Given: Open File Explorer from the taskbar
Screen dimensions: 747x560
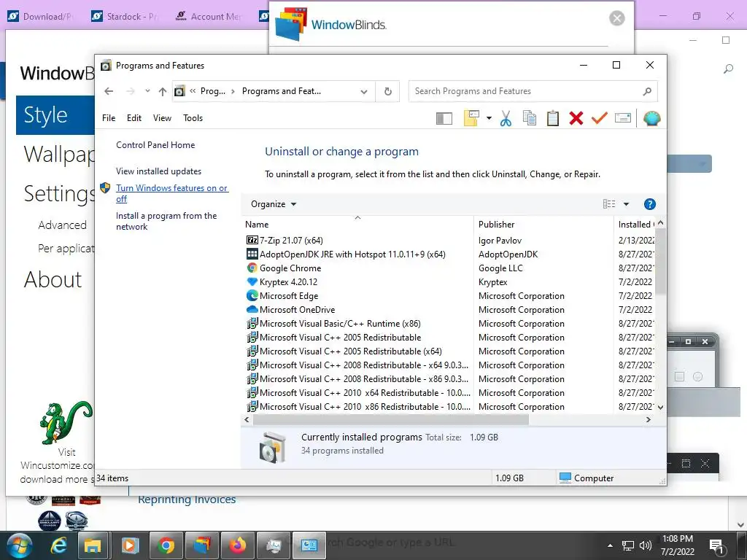Looking at the screenshot, I should pos(93,545).
